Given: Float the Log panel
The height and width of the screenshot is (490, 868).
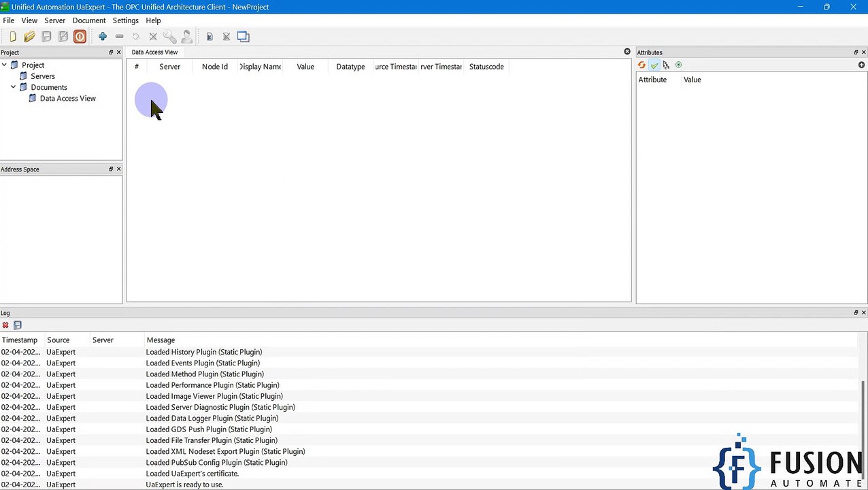Looking at the screenshot, I should pyautogui.click(x=856, y=312).
